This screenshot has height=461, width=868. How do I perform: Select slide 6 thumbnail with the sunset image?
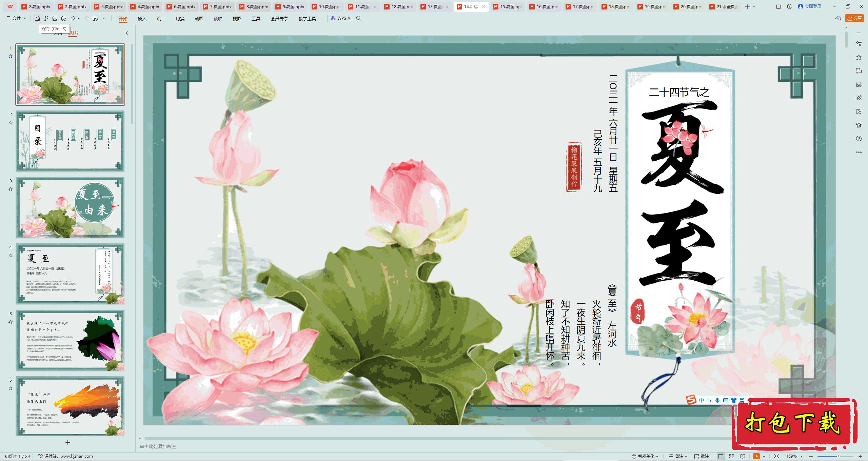click(70, 406)
